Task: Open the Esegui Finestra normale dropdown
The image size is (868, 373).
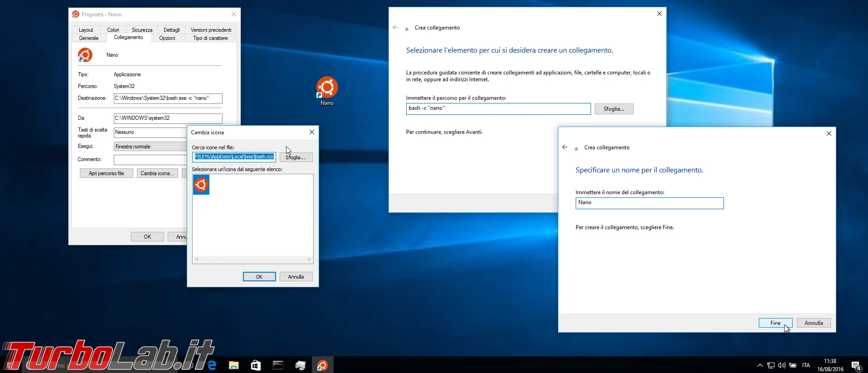Action: 150,147
